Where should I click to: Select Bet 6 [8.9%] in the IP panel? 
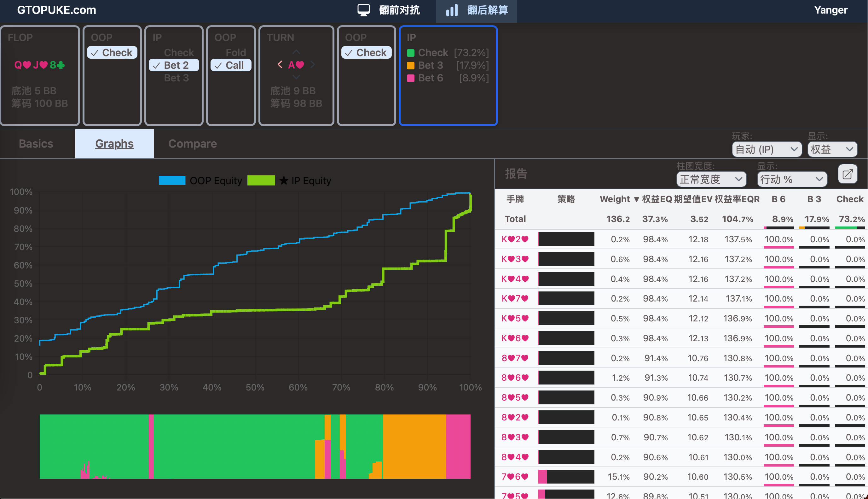[448, 78]
